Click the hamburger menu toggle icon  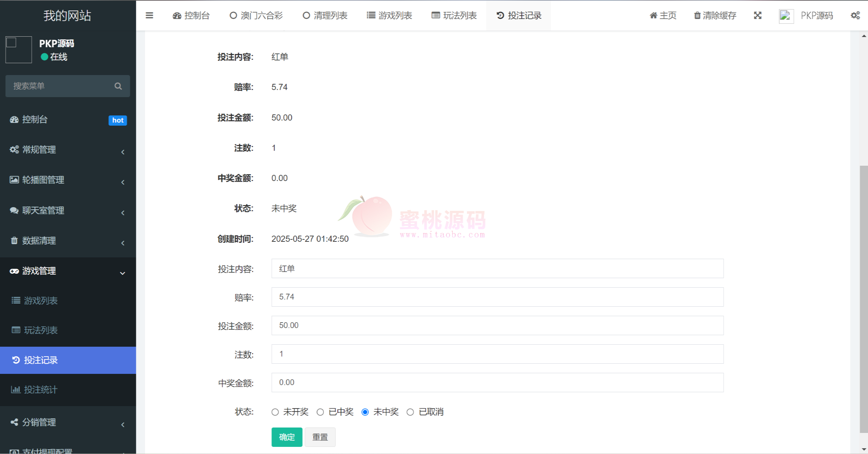(149, 16)
